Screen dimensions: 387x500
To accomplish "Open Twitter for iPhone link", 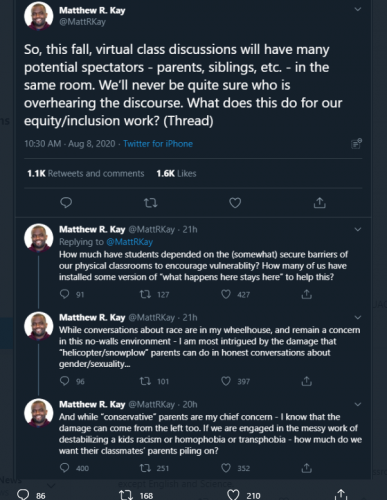I will pyautogui.click(x=158, y=144).
